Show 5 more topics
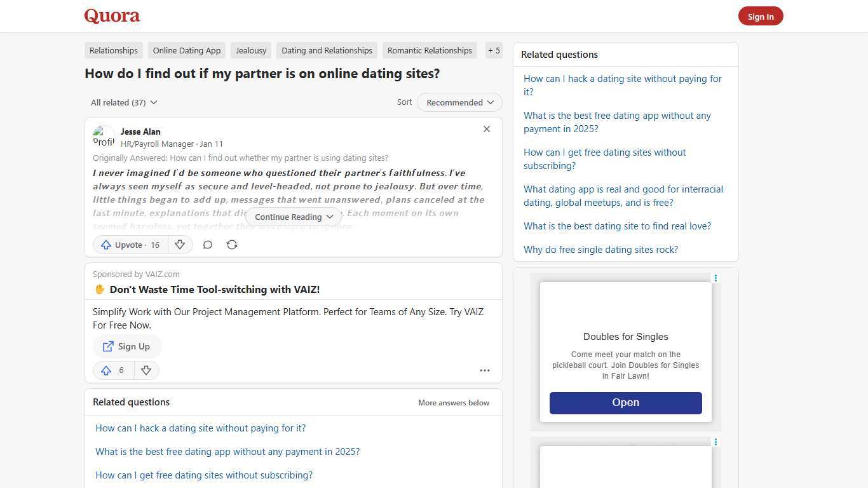The height and width of the screenshot is (488, 868). [494, 50]
